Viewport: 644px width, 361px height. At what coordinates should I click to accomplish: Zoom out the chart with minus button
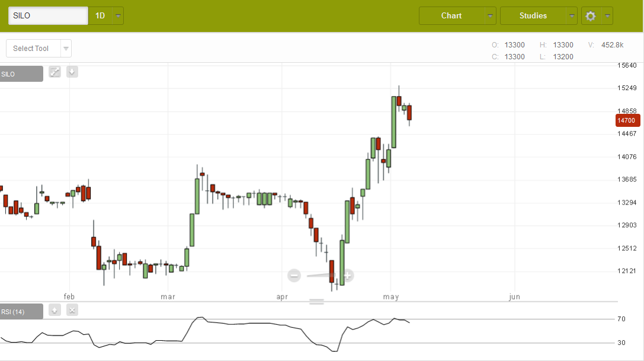(x=294, y=275)
